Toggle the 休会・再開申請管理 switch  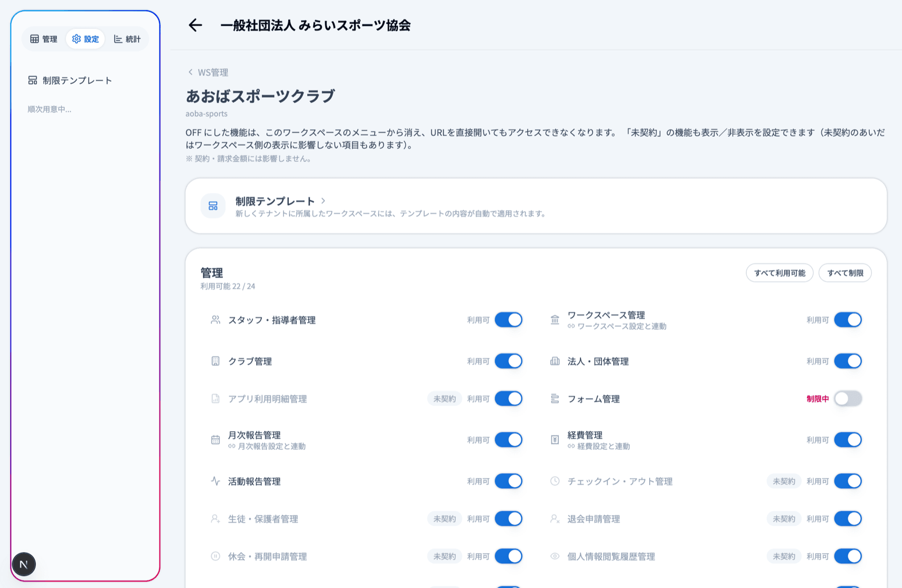508,556
